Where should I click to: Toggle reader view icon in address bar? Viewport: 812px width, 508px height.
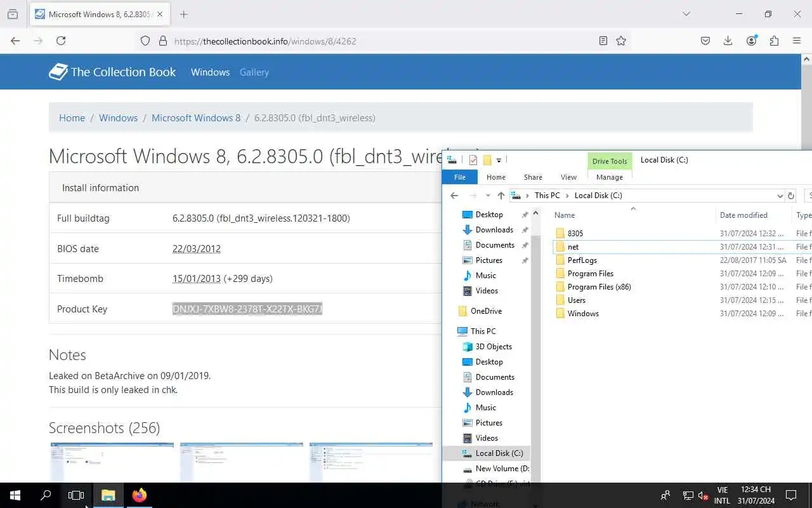tap(603, 41)
